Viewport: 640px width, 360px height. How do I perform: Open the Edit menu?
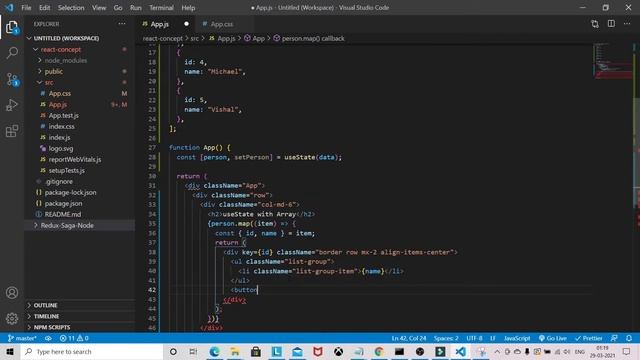pyautogui.click(x=44, y=8)
